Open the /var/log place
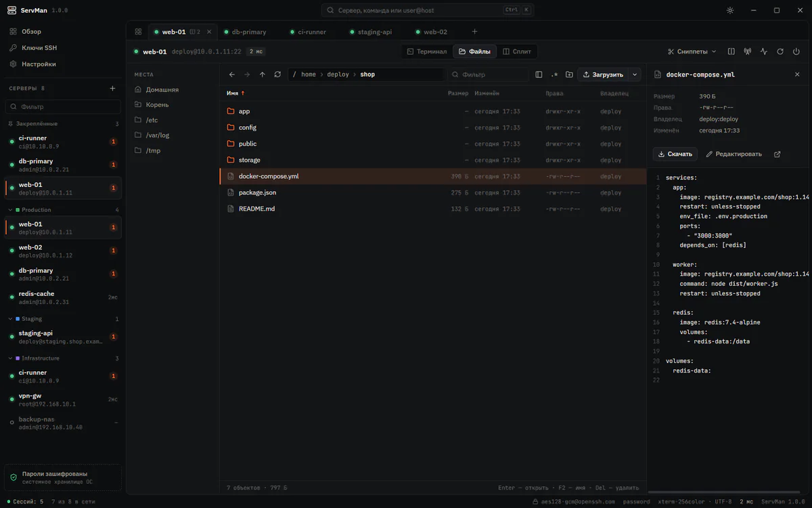 pyautogui.click(x=173, y=135)
